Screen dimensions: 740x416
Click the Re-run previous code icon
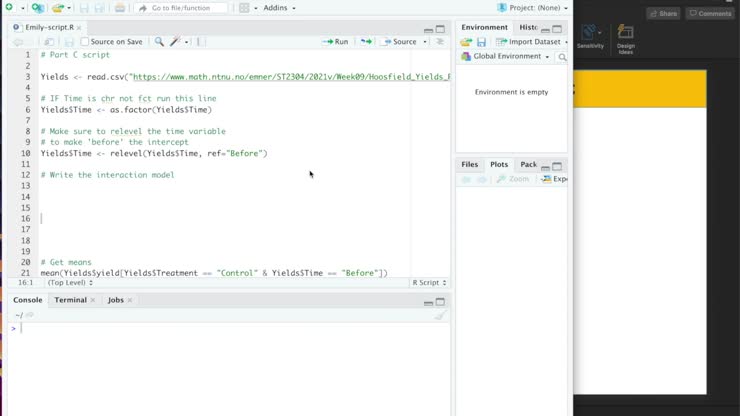366,42
